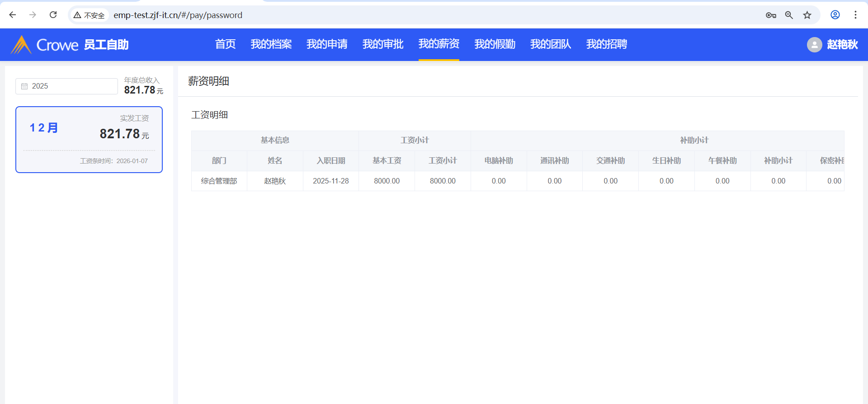This screenshot has width=868, height=404.
Task: Open the 赵艳秋 user menu
Action: pos(842,45)
